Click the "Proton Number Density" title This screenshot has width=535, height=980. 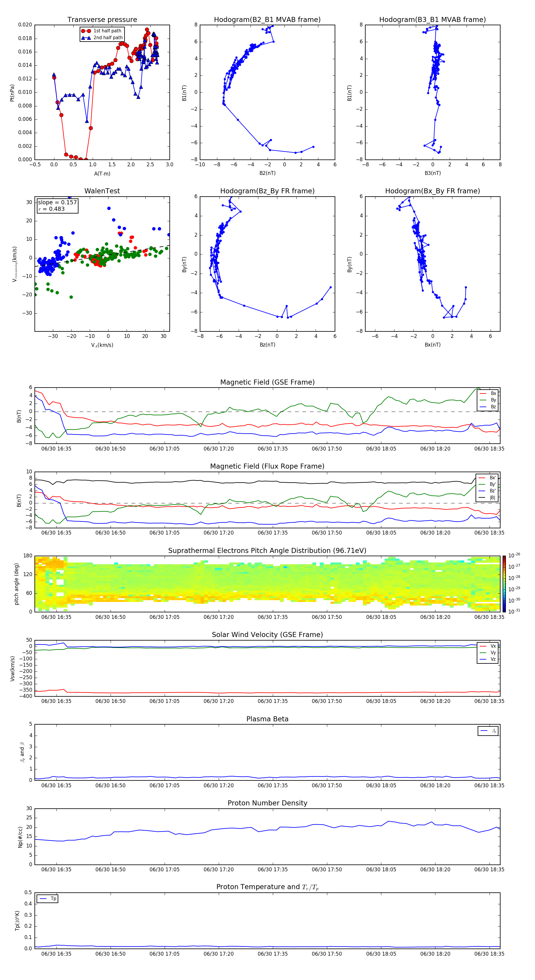click(x=267, y=803)
